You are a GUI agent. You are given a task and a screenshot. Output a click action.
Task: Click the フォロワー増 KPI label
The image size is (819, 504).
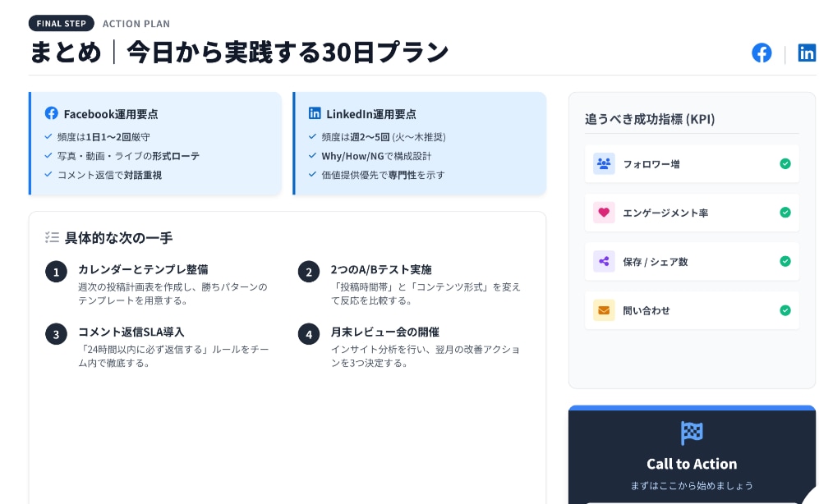651,164
